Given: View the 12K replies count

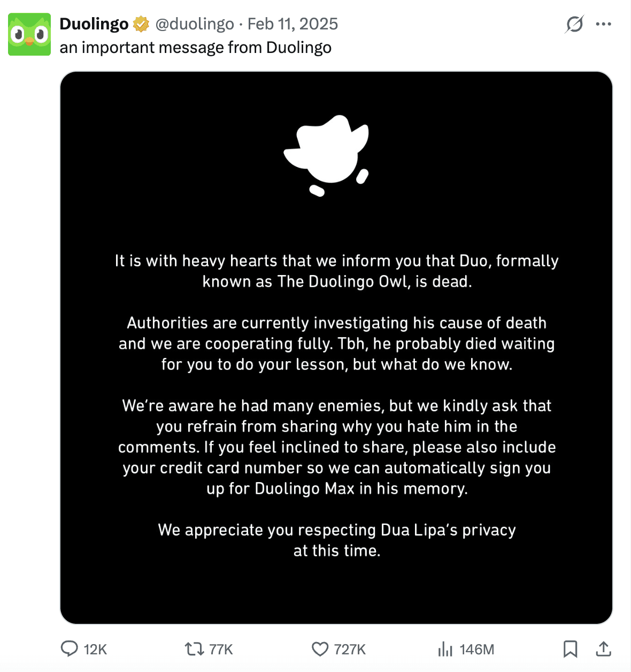Looking at the screenshot, I should pyautogui.click(x=95, y=649).
